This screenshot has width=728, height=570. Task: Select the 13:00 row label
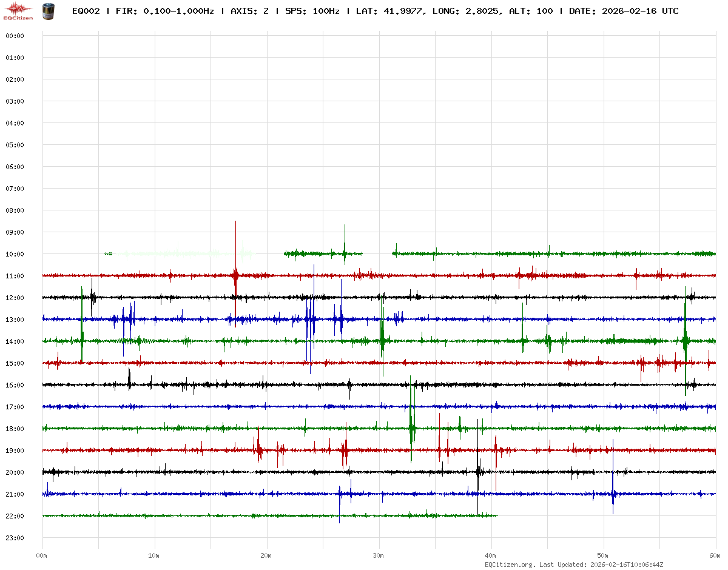point(15,320)
